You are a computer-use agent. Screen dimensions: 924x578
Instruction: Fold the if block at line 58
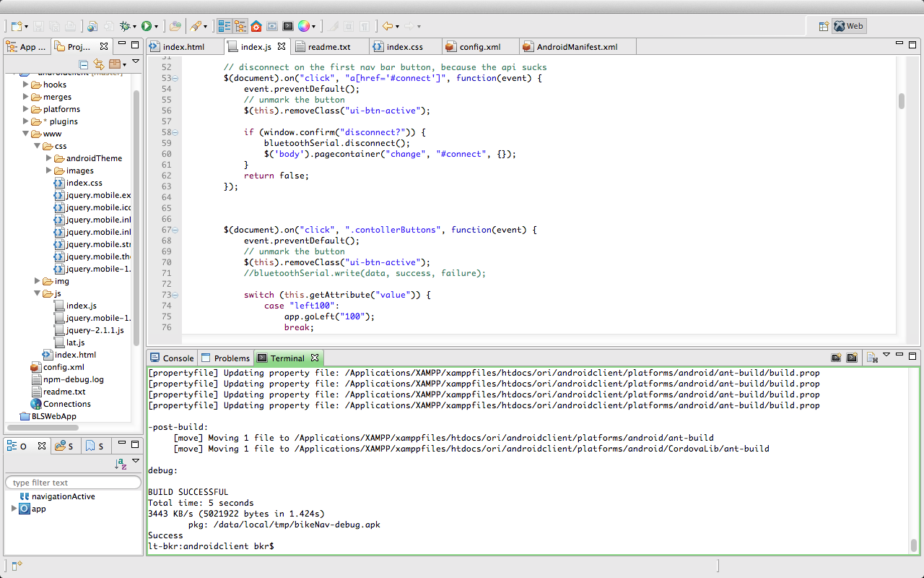point(176,132)
